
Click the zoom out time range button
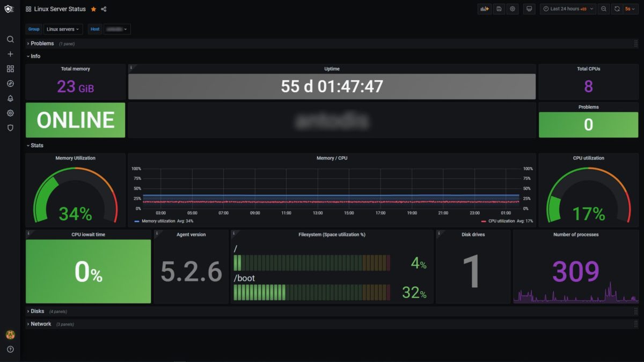pos(604,9)
